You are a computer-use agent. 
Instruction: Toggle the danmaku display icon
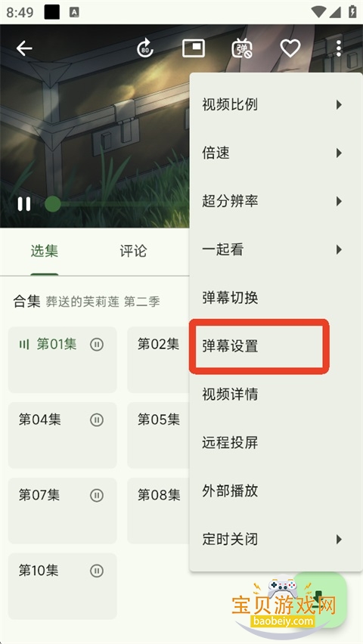tap(242, 48)
